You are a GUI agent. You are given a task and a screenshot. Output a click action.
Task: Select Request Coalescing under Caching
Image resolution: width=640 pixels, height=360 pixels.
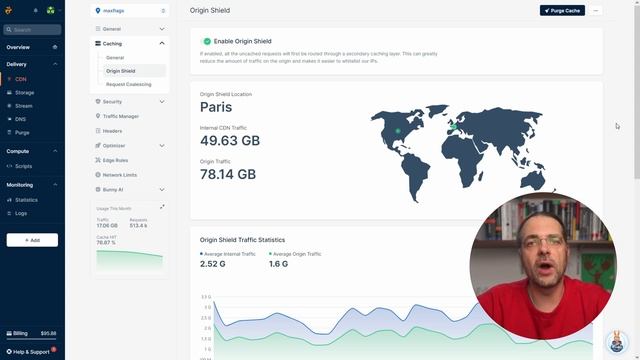129,84
